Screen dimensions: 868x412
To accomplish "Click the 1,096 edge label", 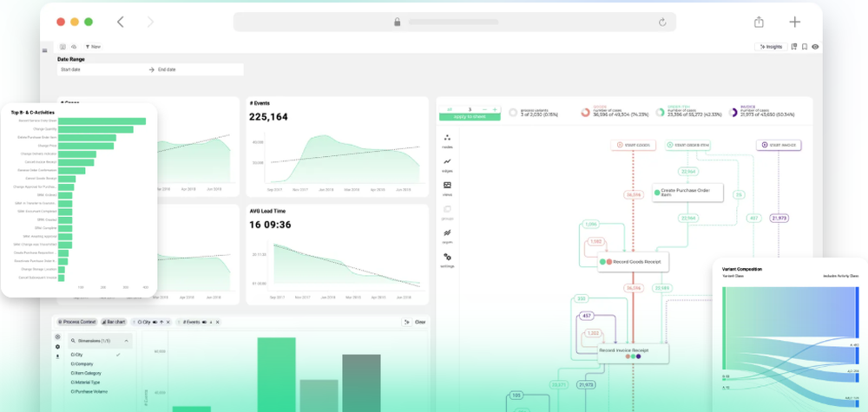I will tap(591, 224).
